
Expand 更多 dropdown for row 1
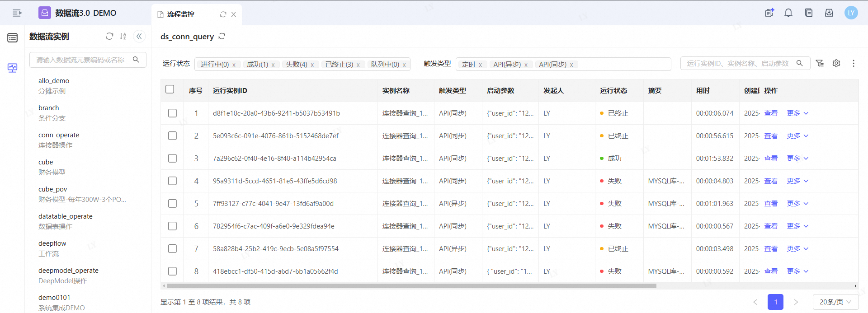coord(797,113)
